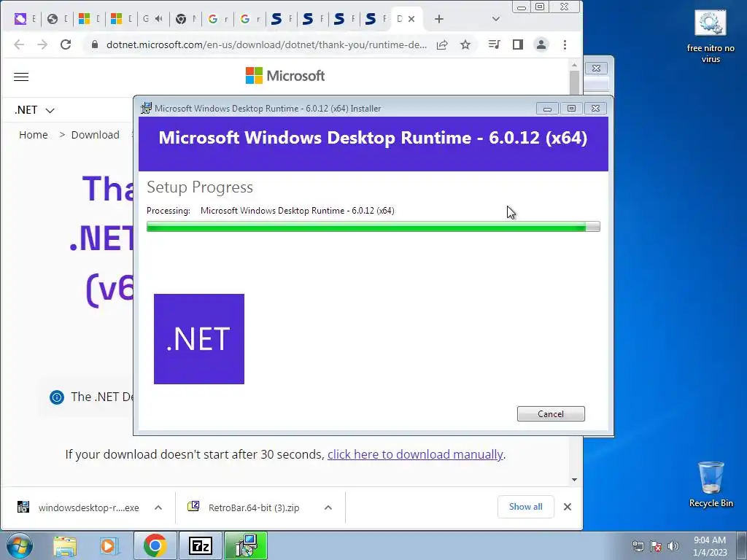Screen dimensions: 747x560
Task: Click the Show Desktop strip at the taskbar end
Action: (x=742, y=546)
